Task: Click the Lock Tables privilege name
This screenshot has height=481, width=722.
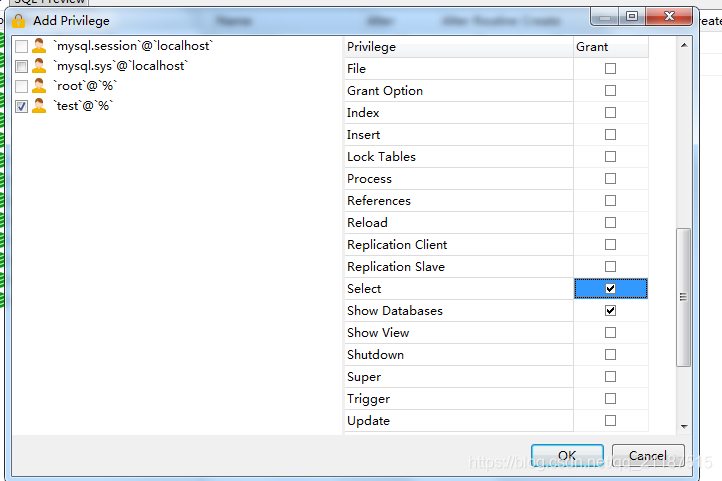Action: (381, 157)
